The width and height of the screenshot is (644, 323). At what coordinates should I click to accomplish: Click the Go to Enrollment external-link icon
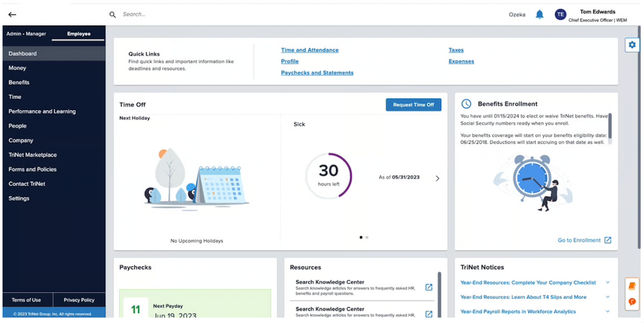608,240
